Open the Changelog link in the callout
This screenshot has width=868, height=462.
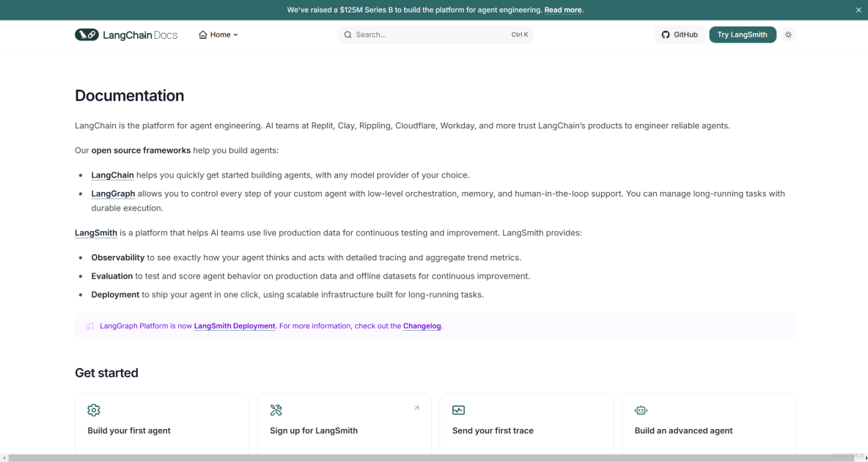pyautogui.click(x=422, y=326)
